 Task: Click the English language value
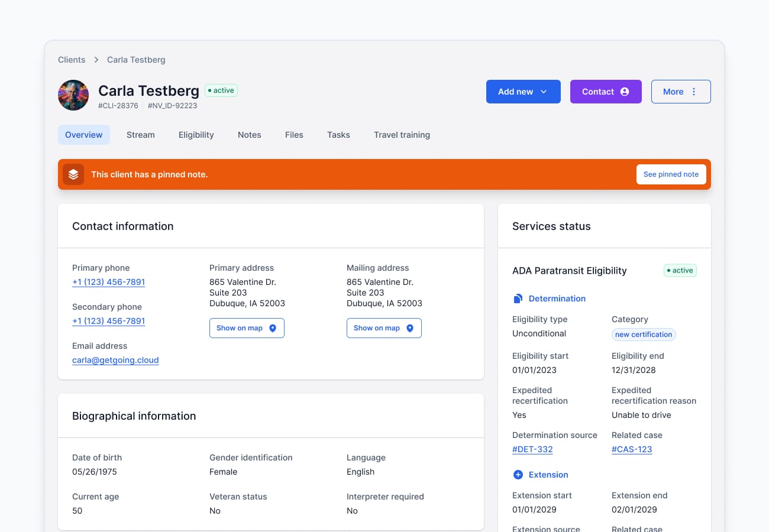point(360,472)
